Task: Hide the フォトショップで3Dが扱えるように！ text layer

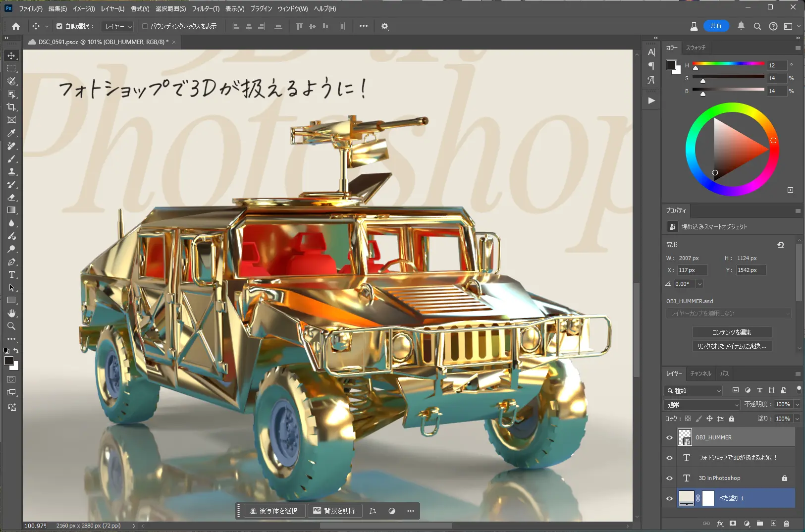Action: click(x=669, y=458)
